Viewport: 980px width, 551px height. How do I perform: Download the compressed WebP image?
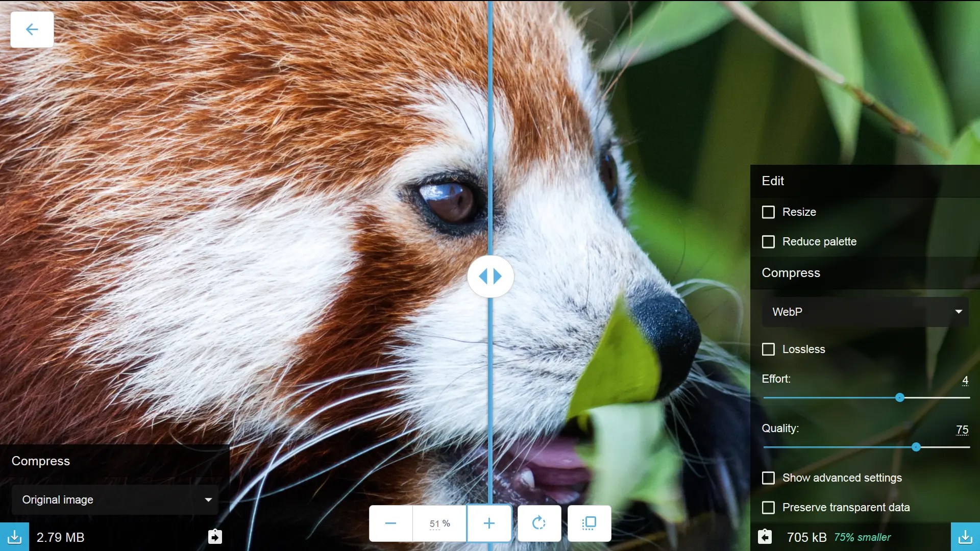click(x=965, y=537)
